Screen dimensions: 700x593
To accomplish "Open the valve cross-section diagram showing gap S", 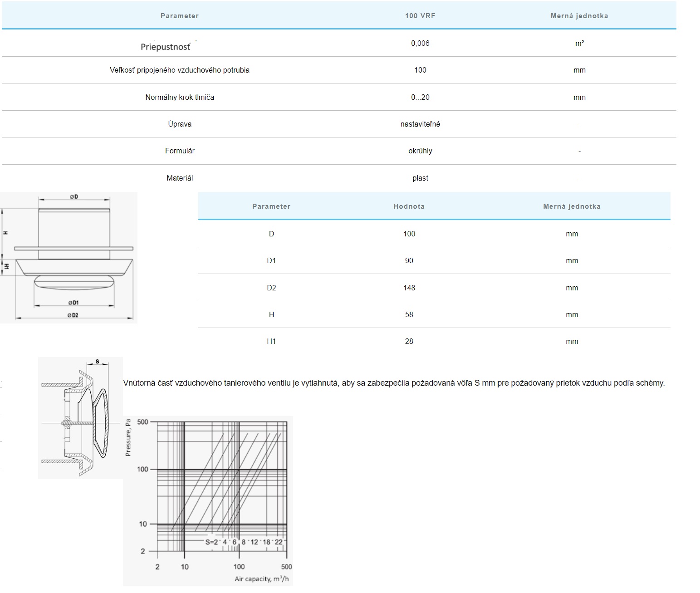I will (80, 418).
